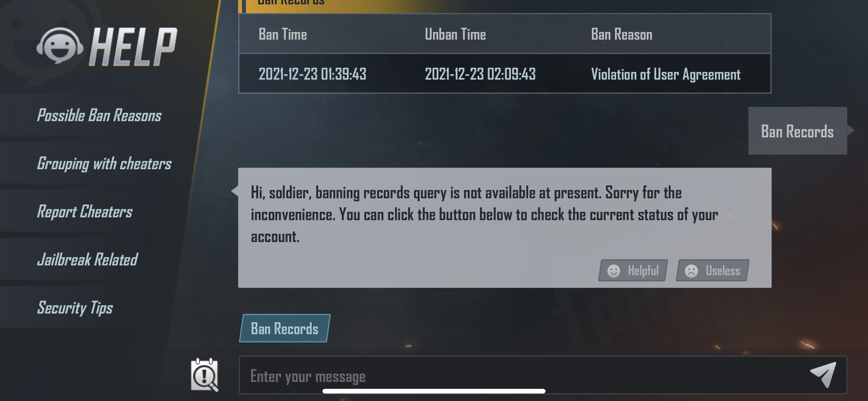Click the HELP title text

pos(133,47)
